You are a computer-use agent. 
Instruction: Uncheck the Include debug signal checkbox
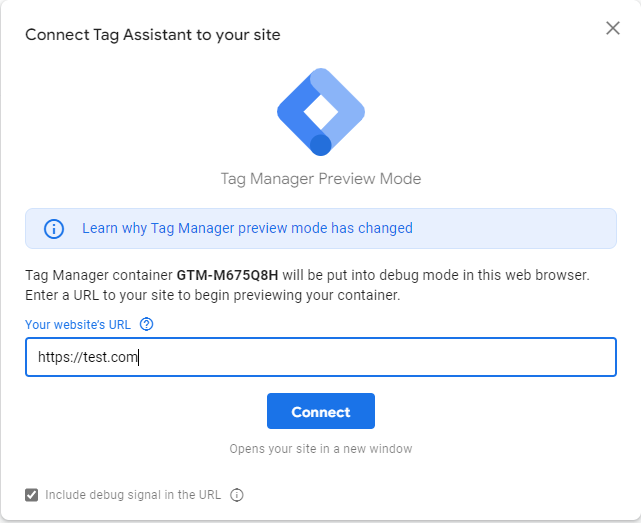[x=32, y=495]
